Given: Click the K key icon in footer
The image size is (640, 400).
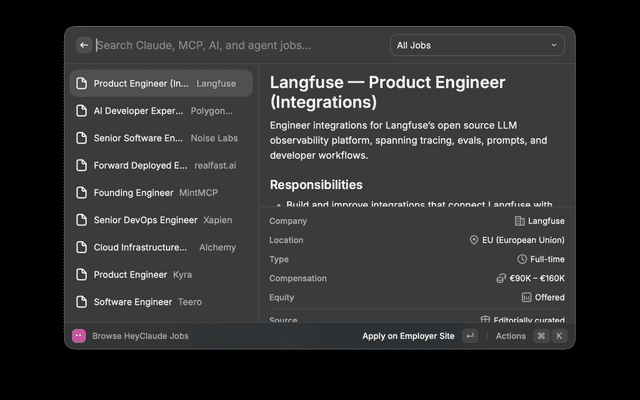Looking at the screenshot, I should 559,336.
